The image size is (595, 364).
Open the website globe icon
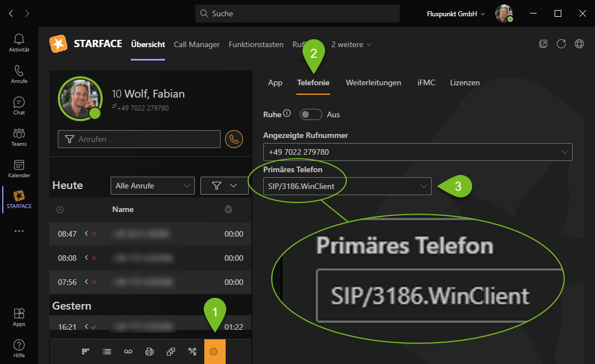[579, 44]
